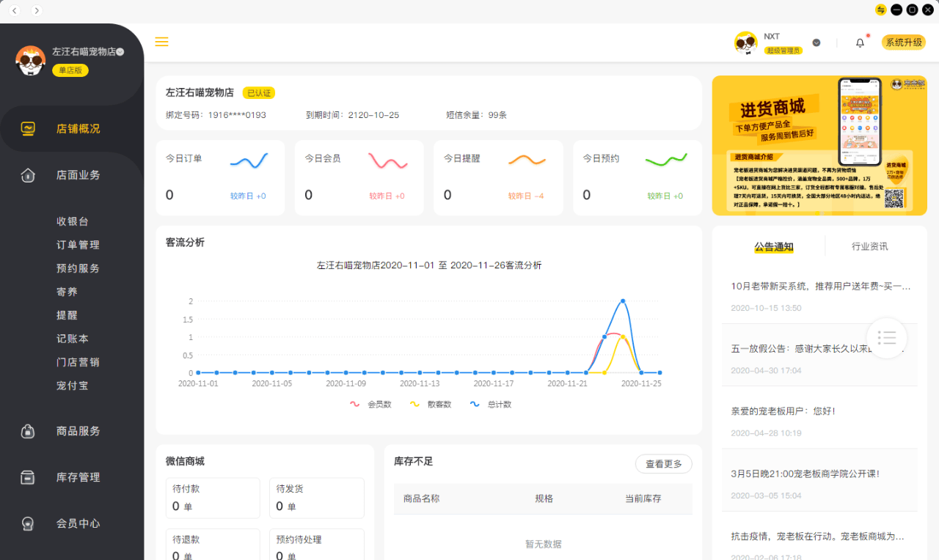The height and width of the screenshot is (560, 939).
Task: Open 店铺概况 menu item
Action: click(78, 128)
